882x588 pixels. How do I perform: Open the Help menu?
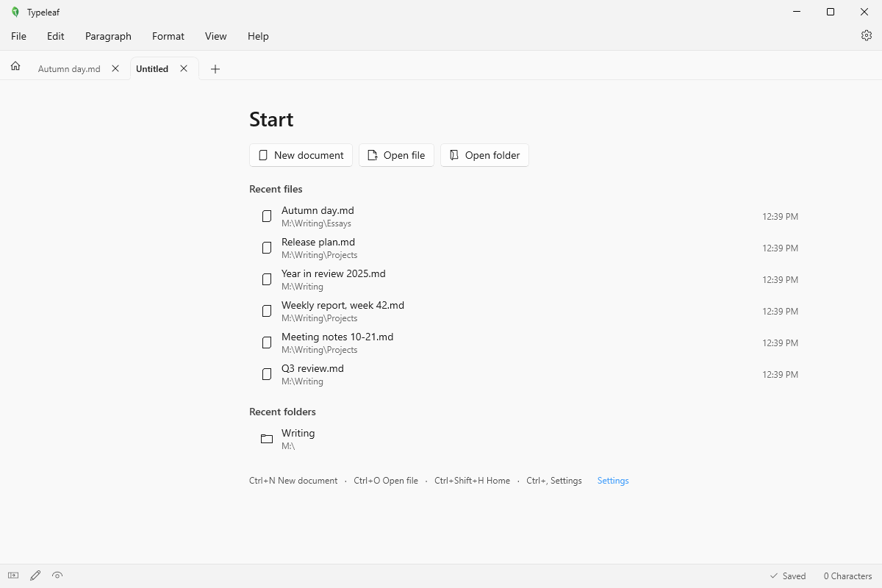pyautogui.click(x=258, y=36)
